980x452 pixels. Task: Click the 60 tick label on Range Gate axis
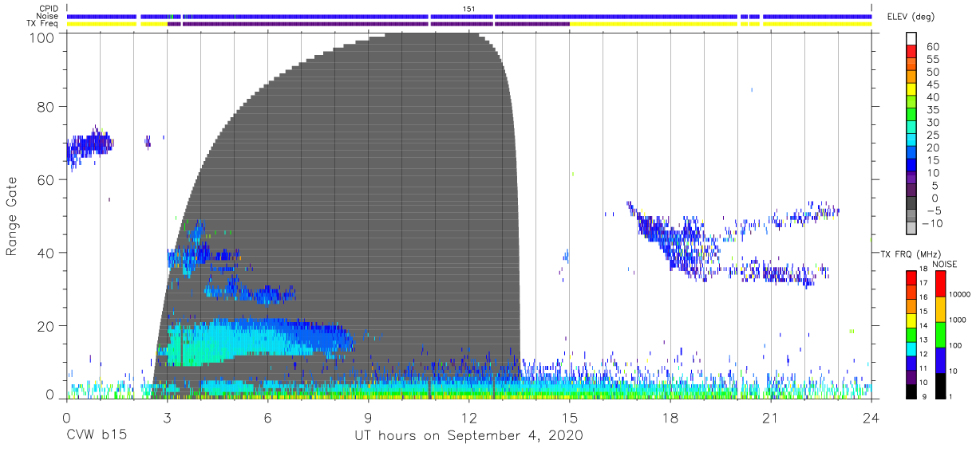pyautogui.click(x=46, y=179)
